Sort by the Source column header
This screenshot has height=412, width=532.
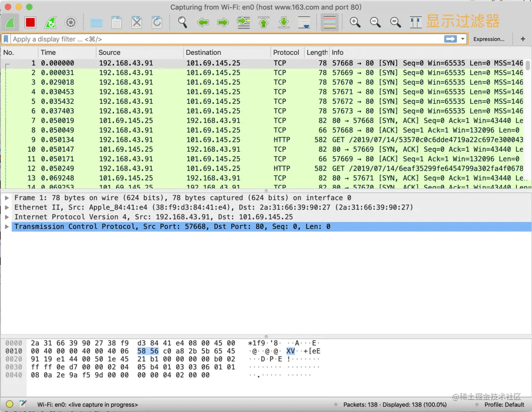pyautogui.click(x=139, y=52)
